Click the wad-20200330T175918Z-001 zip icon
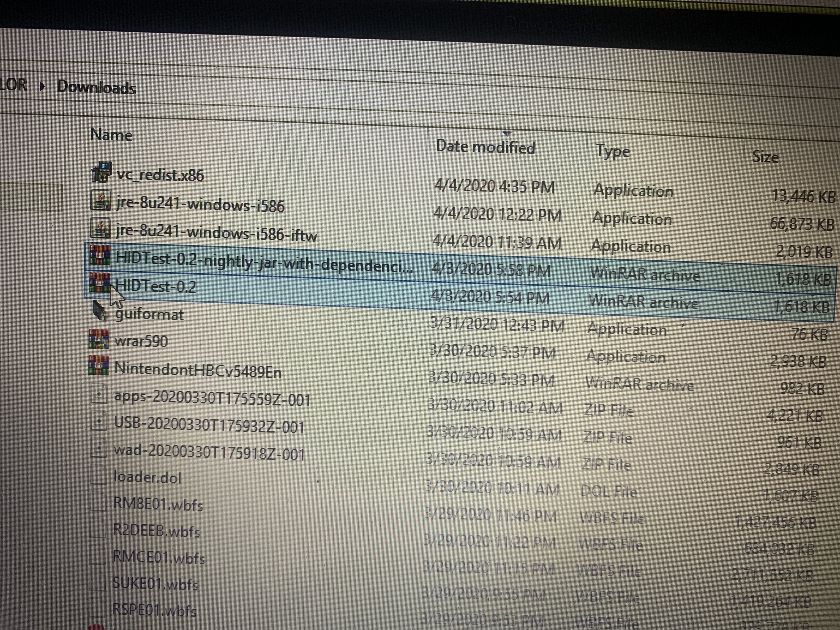 click(99, 448)
